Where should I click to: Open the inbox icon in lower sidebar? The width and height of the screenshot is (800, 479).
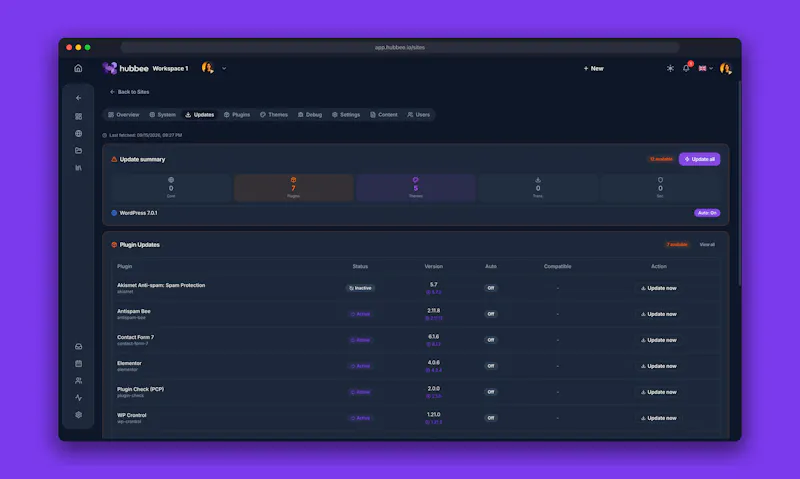pos(79,346)
